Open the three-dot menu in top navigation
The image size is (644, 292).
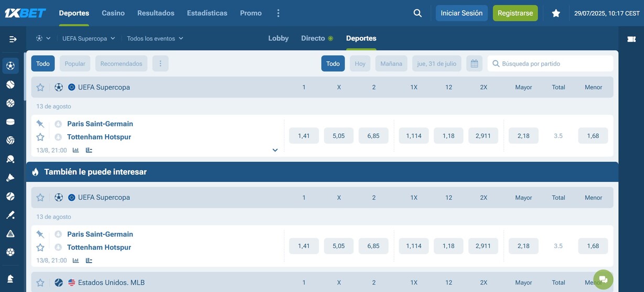point(278,13)
